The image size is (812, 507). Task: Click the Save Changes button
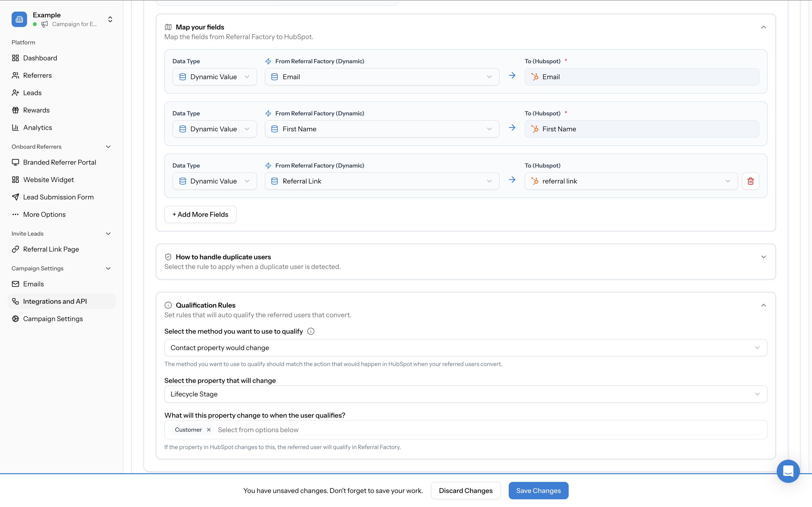coord(538,490)
